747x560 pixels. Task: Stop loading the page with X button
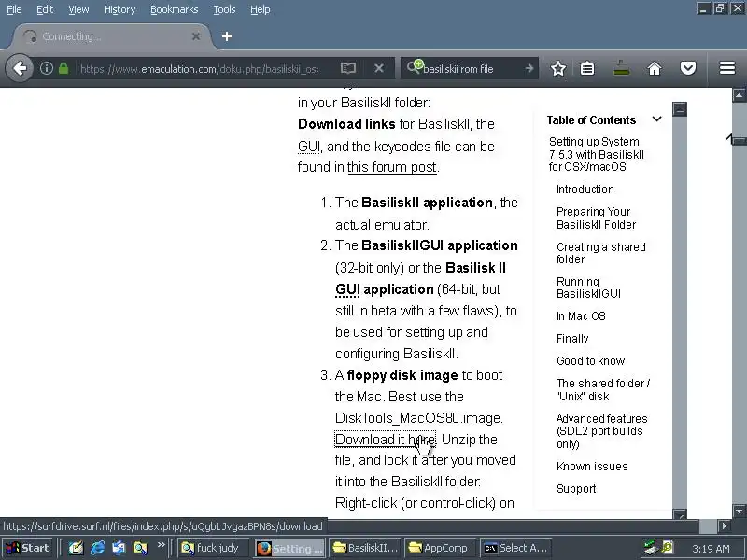(x=379, y=68)
